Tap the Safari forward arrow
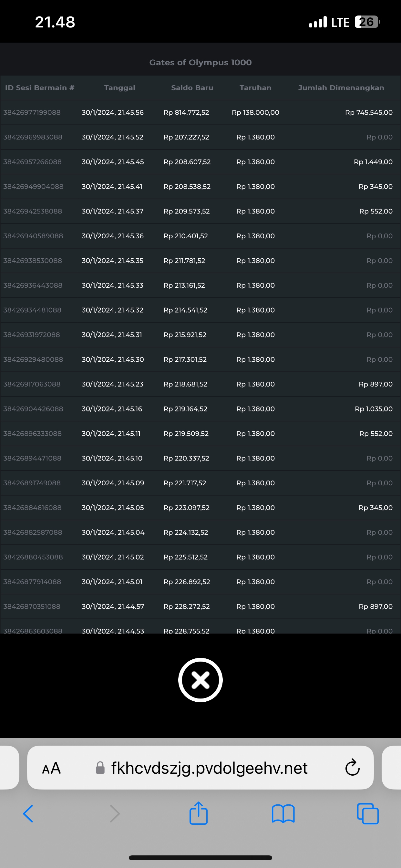Viewport: 401px width, 868px height. point(115,814)
